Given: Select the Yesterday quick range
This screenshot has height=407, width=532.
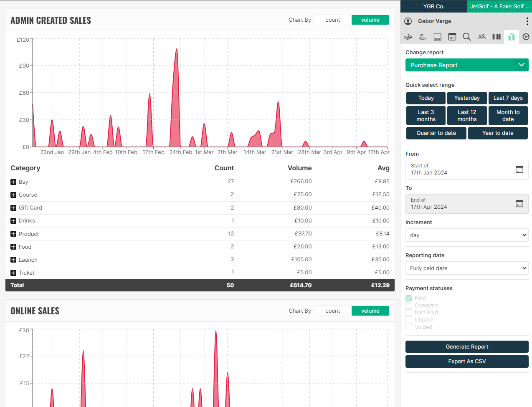Looking at the screenshot, I should [x=467, y=98].
